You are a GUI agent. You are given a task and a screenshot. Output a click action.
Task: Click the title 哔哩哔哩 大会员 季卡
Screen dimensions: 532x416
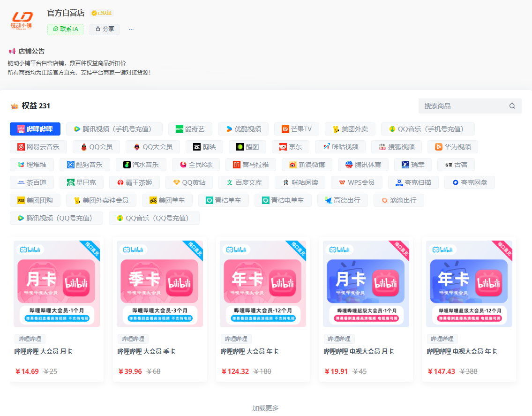coord(147,351)
